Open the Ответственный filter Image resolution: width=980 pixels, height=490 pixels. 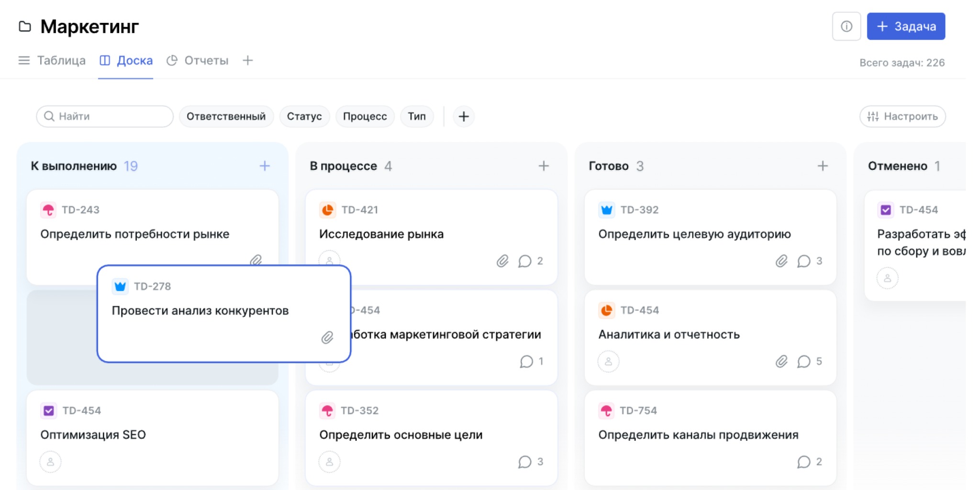pos(226,116)
